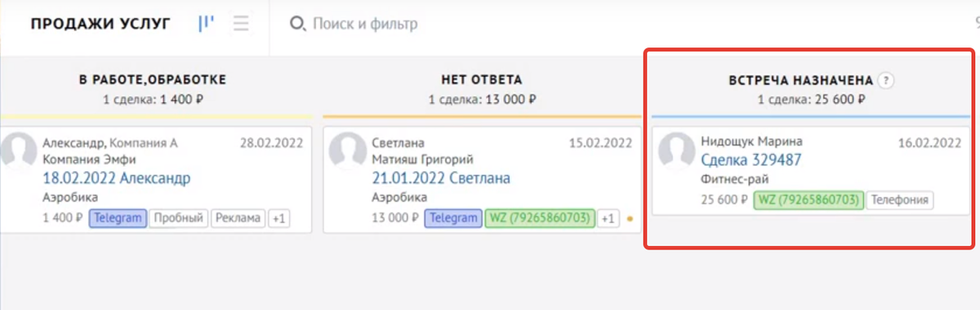Click orange status dot on Светлана deal

[628, 219]
